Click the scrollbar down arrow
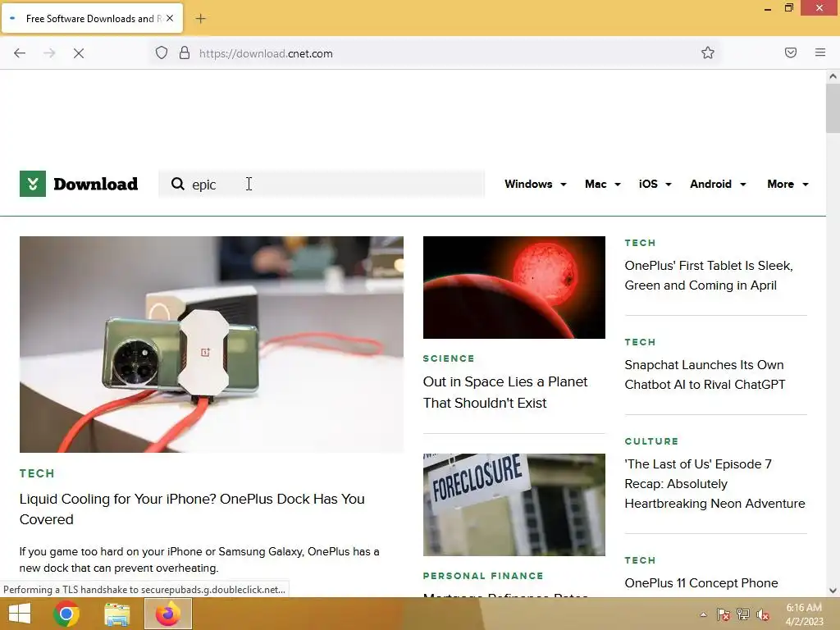Viewport: 840px width, 630px height. [833, 591]
